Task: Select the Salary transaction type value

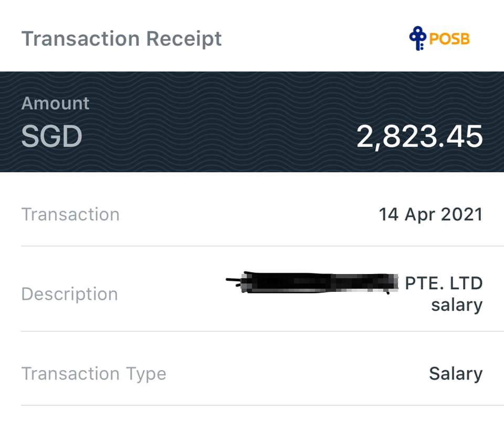Action: coord(456,374)
